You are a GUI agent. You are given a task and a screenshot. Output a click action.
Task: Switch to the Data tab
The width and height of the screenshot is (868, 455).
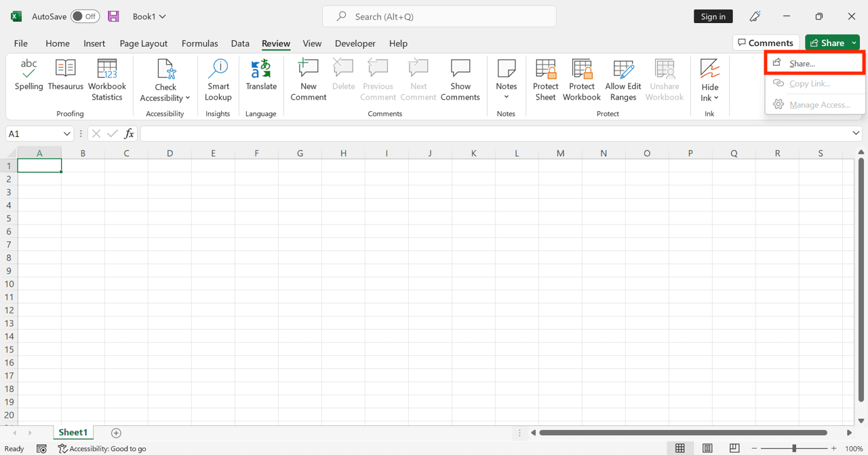pos(240,43)
